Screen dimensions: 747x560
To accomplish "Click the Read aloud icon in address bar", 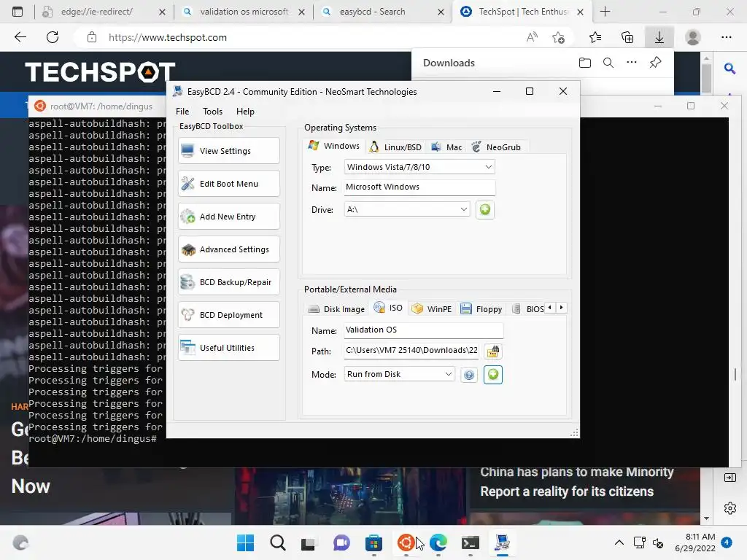I will coord(532,37).
